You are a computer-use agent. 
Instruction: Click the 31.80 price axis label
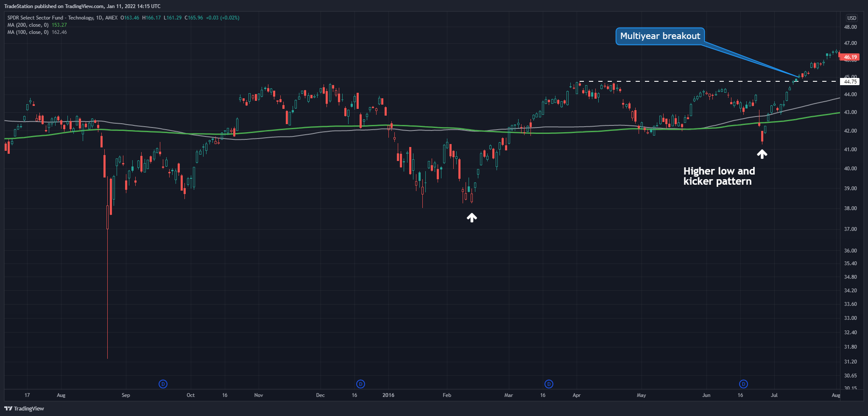click(x=850, y=347)
